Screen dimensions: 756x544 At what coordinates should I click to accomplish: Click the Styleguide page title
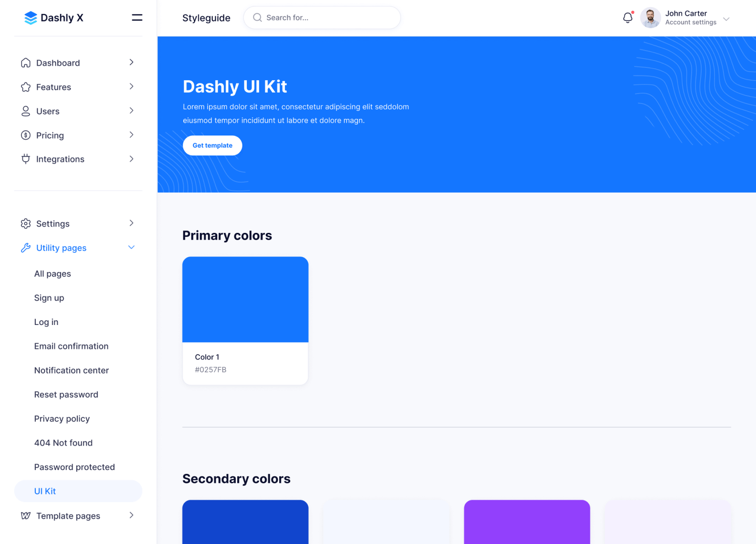pos(206,18)
